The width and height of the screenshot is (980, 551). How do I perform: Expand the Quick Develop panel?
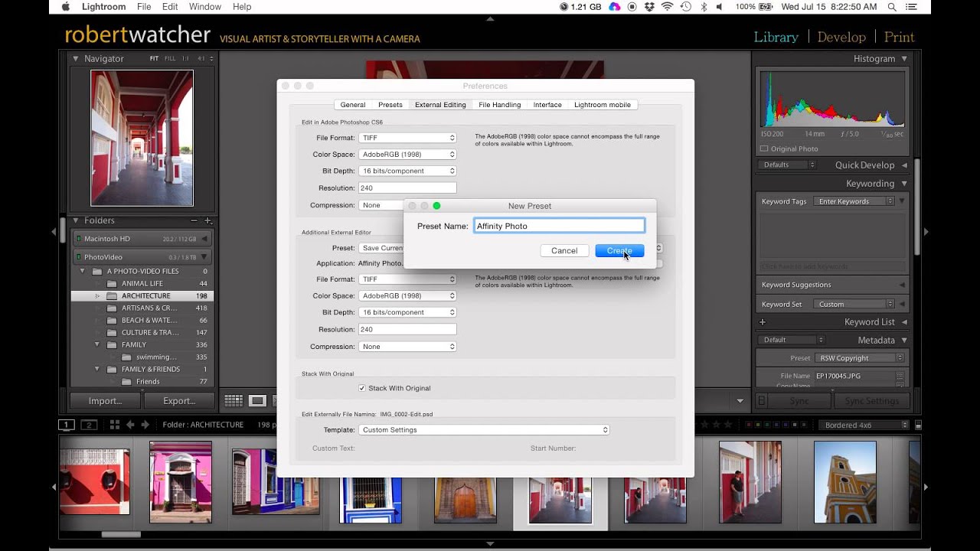tap(904, 165)
